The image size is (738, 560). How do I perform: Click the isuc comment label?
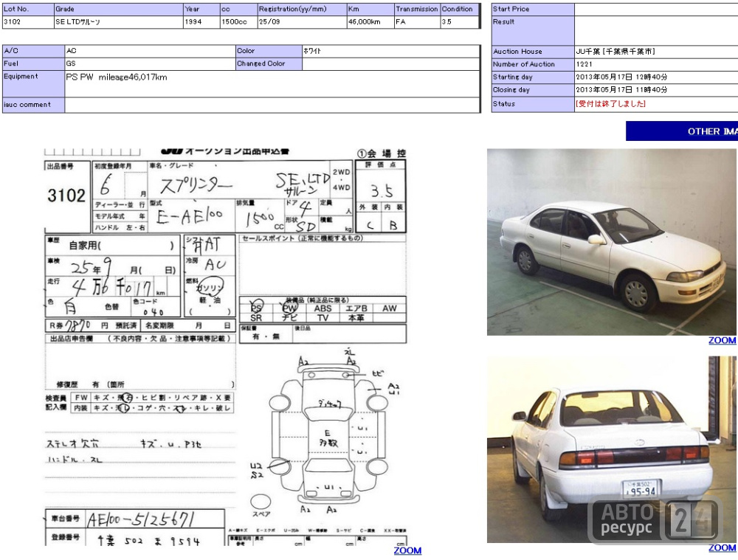[27, 105]
